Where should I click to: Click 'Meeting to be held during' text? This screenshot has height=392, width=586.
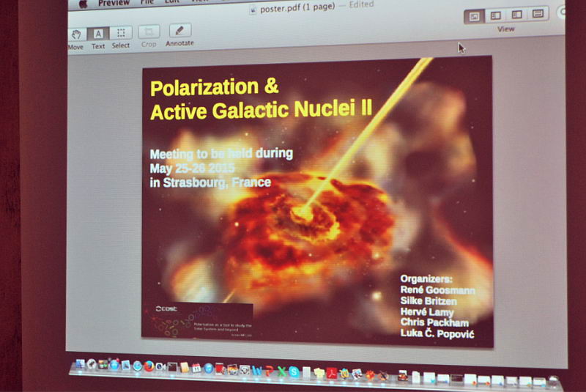point(221,154)
